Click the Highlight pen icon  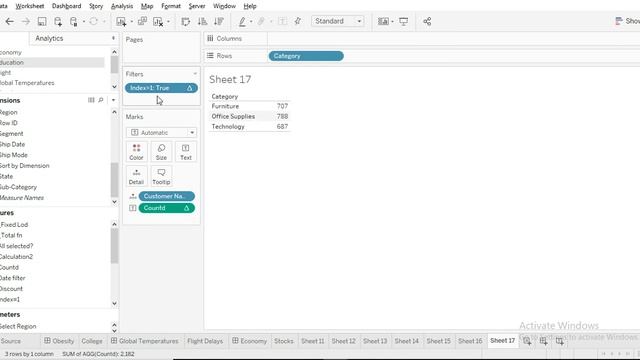[242, 22]
